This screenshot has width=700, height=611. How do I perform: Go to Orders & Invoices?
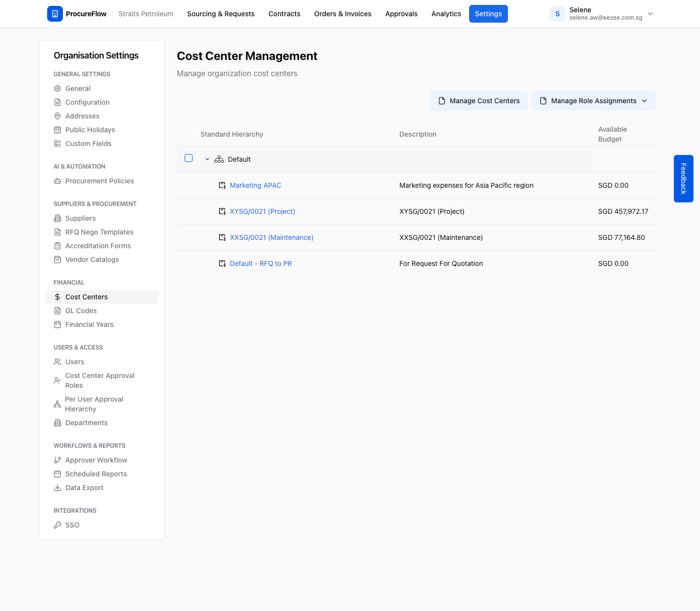[x=343, y=14]
